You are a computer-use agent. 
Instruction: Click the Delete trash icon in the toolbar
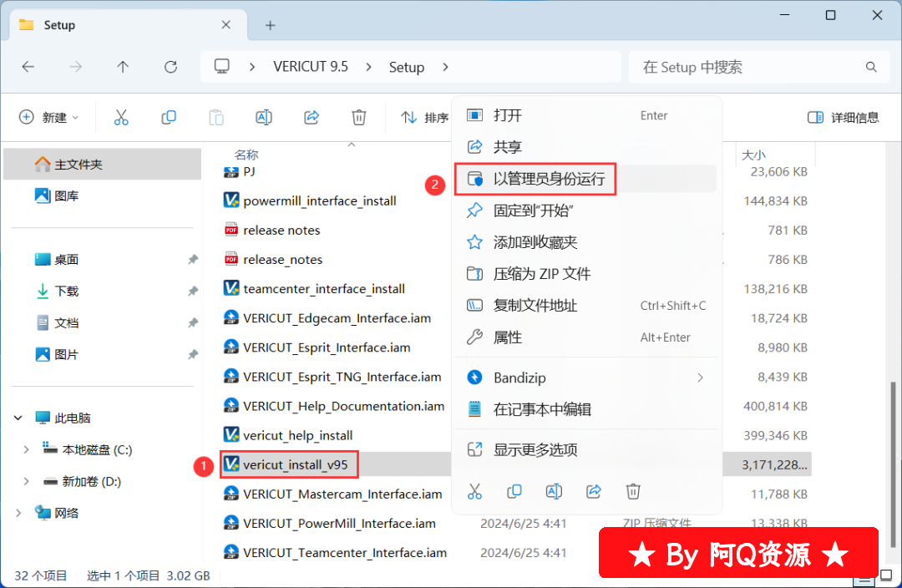pos(359,118)
